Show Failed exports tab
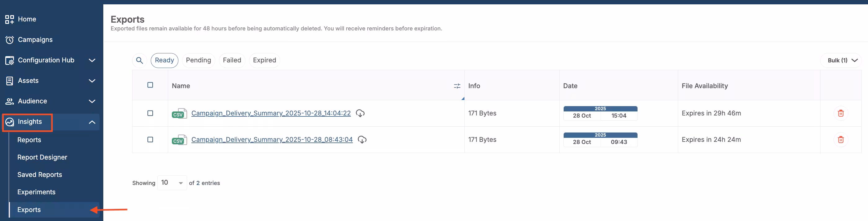Image resolution: width=868 pixels, height=221 pixels. (x=232, y=60)
